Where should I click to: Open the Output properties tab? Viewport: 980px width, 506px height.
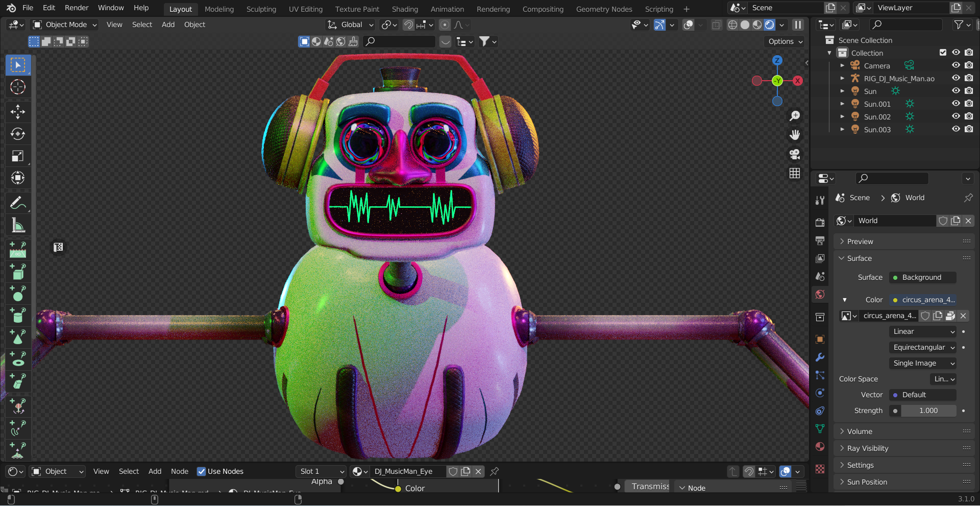820,240
